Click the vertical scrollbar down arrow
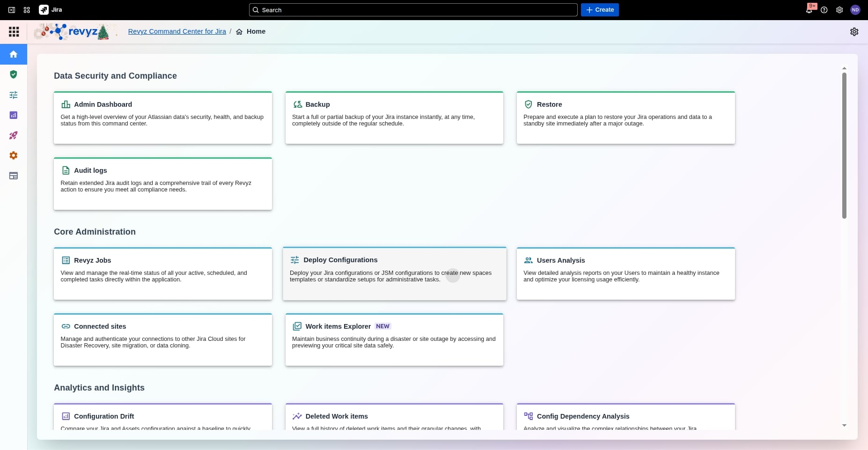This screenshot has height=450, width=868. [844, 425]
